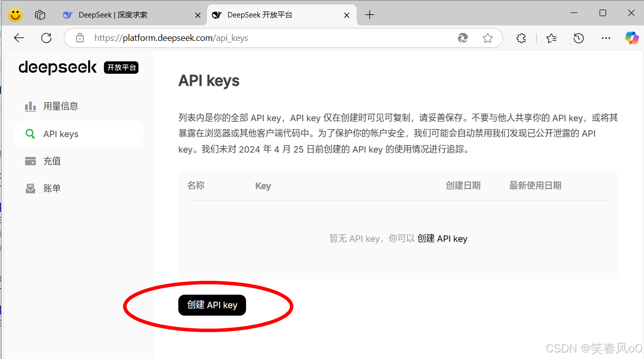Click the 最新使用日期 column header
The width and height of the screenshot is (644, 359).
535,185
